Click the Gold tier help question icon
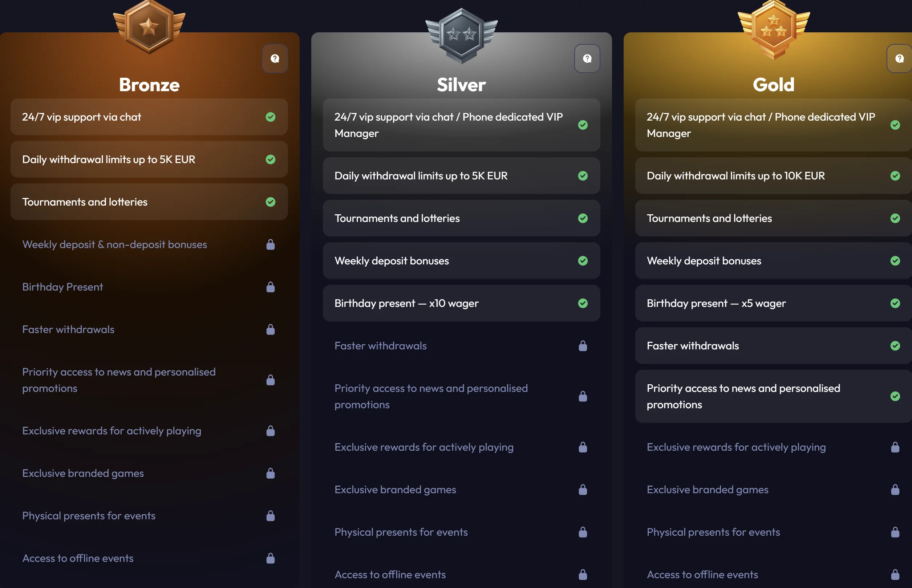Image resolution: width=912 pixels, height=588 pixels. pos(899,58)
